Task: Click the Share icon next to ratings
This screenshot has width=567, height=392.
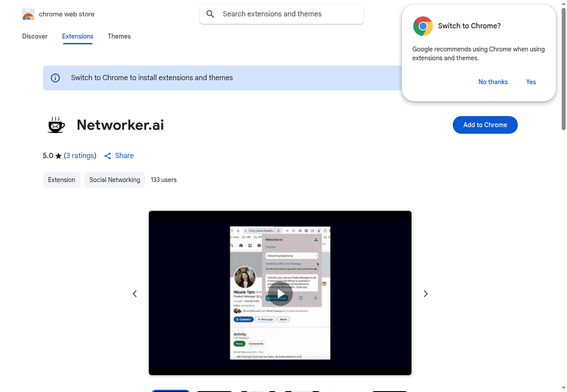Action: (x=108, y=156)
